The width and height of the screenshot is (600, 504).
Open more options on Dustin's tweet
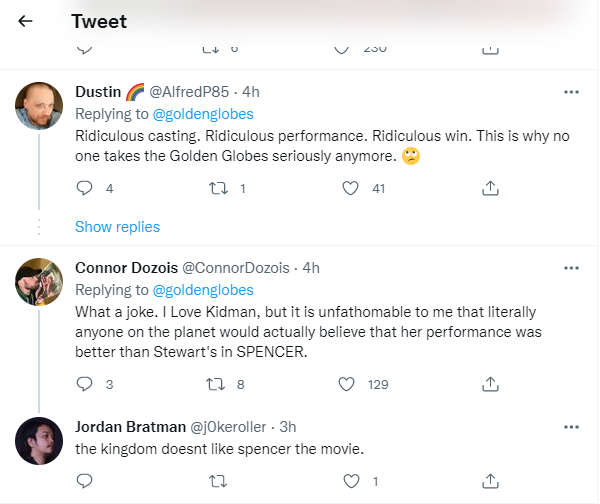pos(571,92)
